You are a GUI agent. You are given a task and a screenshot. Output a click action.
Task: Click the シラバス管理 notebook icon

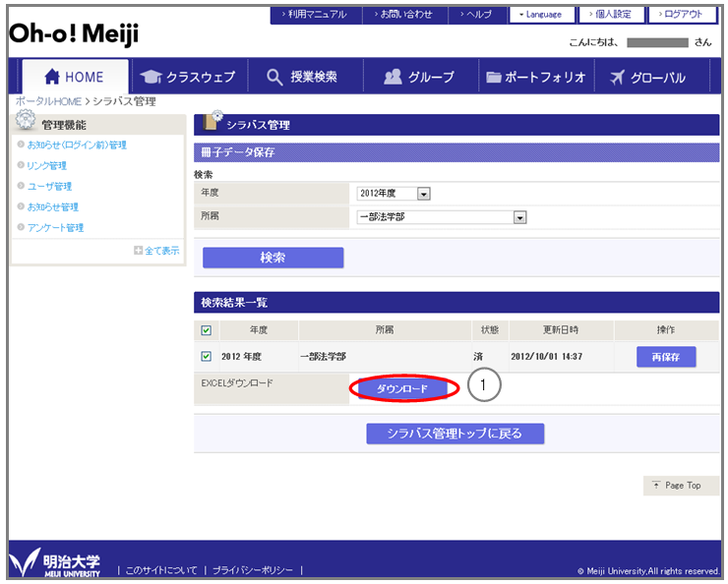(x=212, y=122)
